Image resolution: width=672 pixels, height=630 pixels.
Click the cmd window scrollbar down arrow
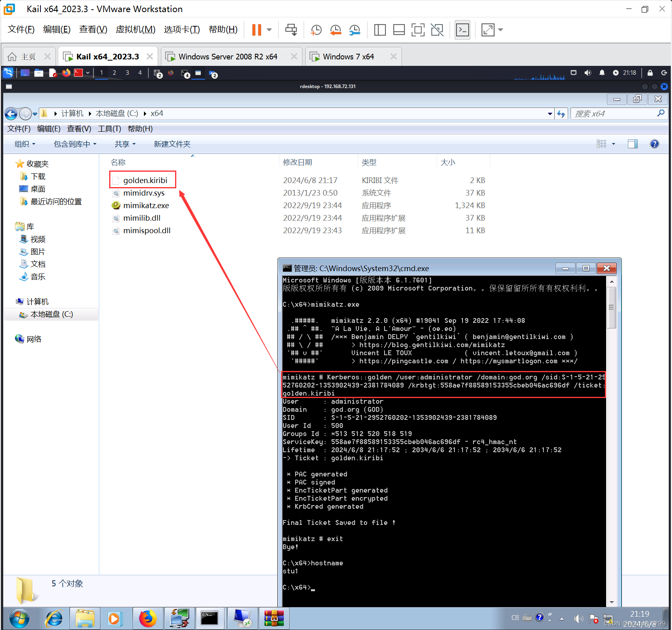tap(611, 602)
